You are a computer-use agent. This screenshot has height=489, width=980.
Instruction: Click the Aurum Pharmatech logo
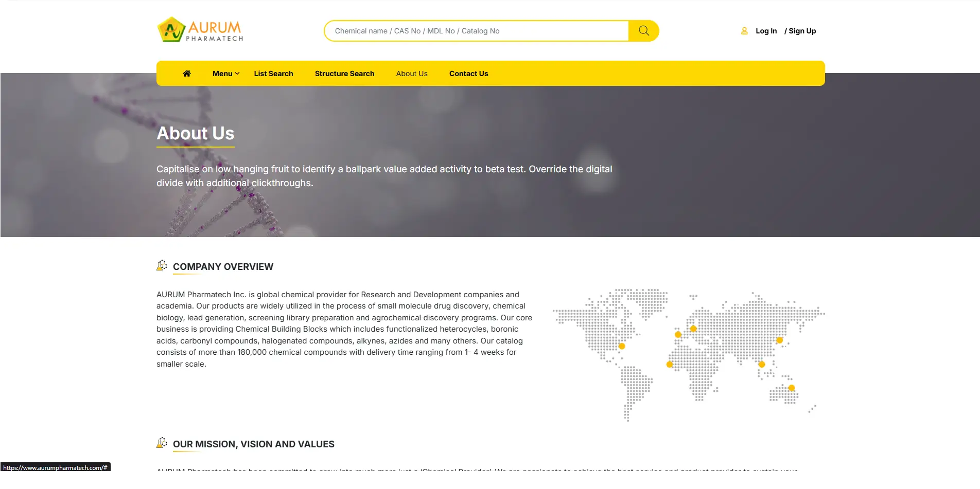pyautogui.click(x=200, y=30)
